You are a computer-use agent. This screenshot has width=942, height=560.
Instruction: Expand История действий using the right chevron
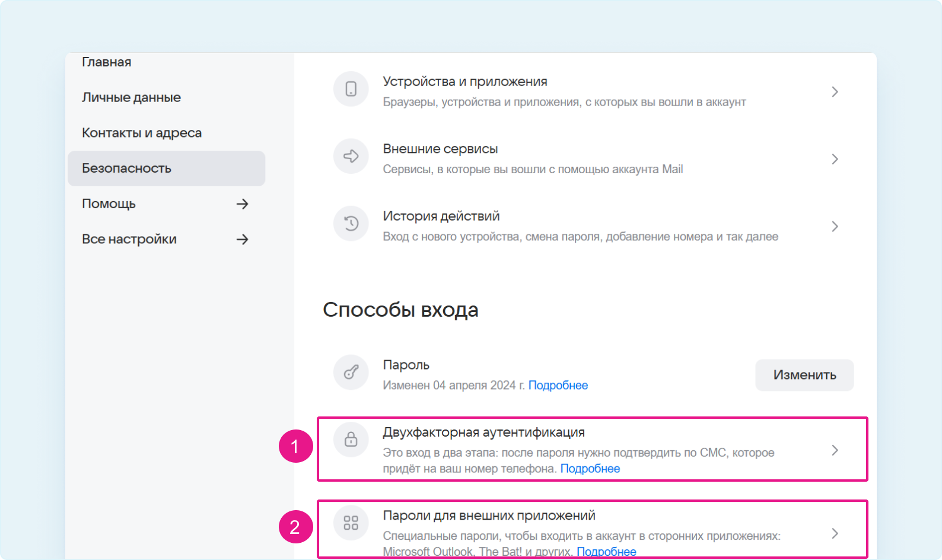pos(835,227)
